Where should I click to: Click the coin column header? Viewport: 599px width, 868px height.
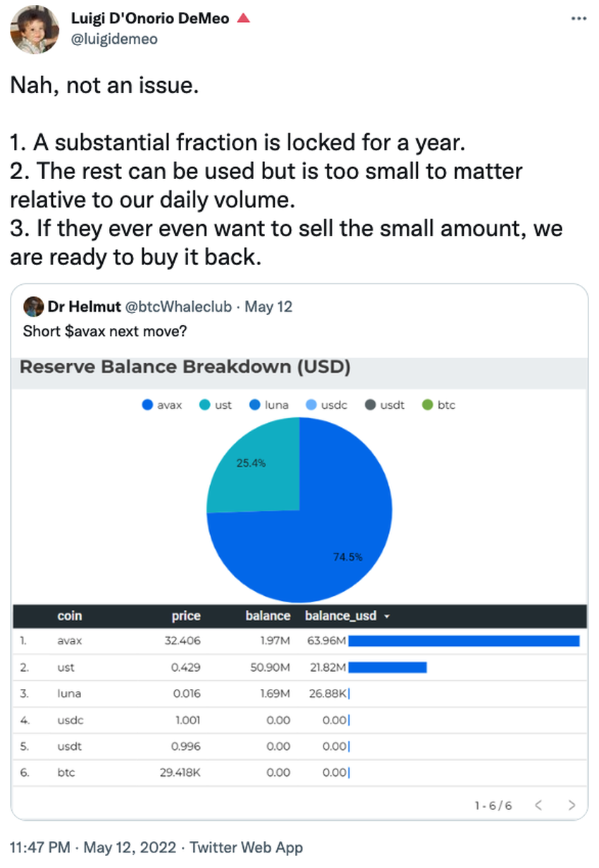[70, 616]
